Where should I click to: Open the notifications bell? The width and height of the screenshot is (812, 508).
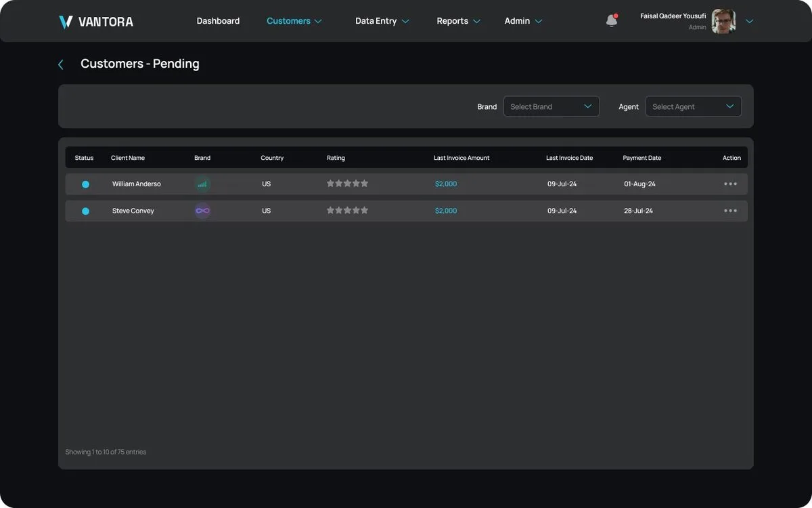612,21
